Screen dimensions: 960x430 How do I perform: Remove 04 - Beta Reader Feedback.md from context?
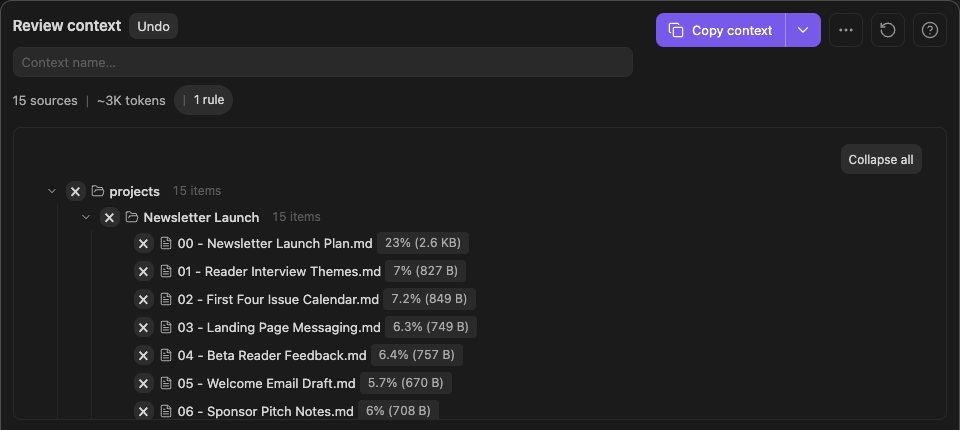pos(144,355)
